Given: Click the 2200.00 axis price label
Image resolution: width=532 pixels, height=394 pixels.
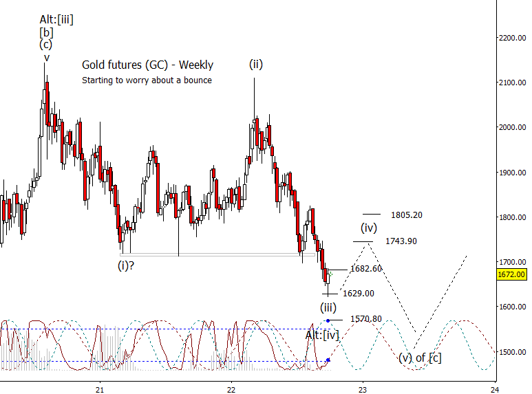Looking at the screenshot, I should tap(512, 38).
